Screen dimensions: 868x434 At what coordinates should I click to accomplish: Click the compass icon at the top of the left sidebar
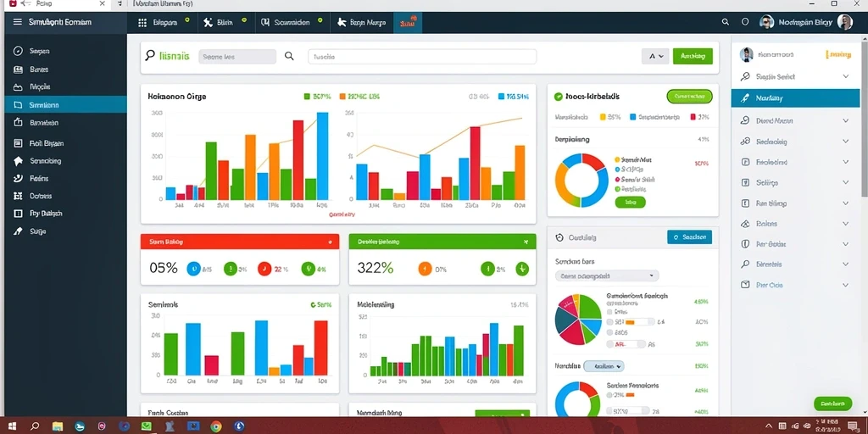pyautogui.click(x=18, y=51)
